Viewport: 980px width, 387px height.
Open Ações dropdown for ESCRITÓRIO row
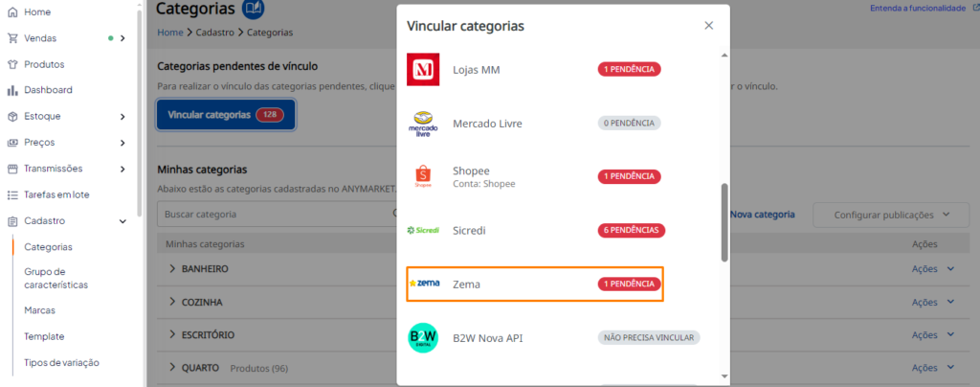click(933, 335)
